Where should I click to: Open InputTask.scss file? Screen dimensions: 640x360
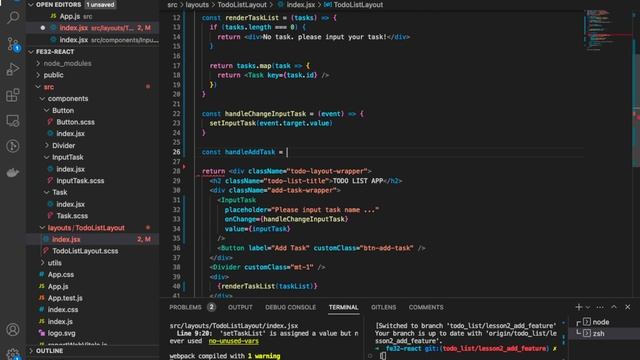[x=93, y=181]
